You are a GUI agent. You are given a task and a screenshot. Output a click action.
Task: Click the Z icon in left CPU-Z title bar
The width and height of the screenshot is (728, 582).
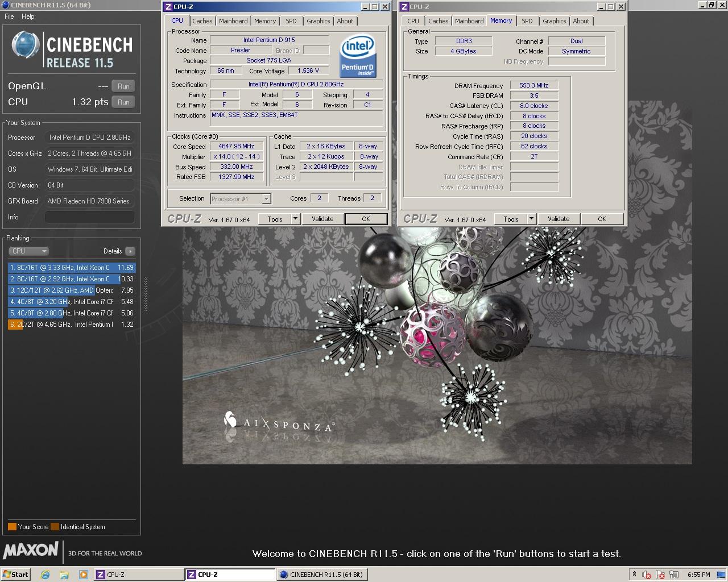tap(168, 7)
